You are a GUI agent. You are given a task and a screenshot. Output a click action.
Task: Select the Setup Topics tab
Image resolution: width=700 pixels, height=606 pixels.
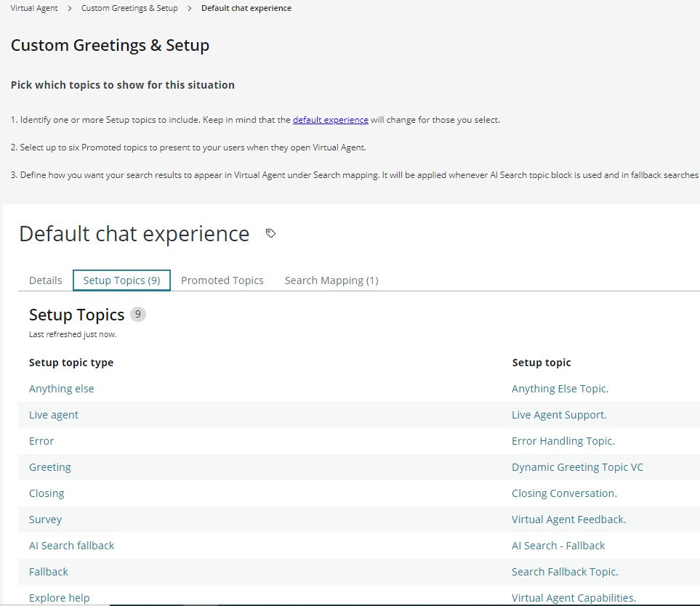pyautogui.click(x=121, y=280)
